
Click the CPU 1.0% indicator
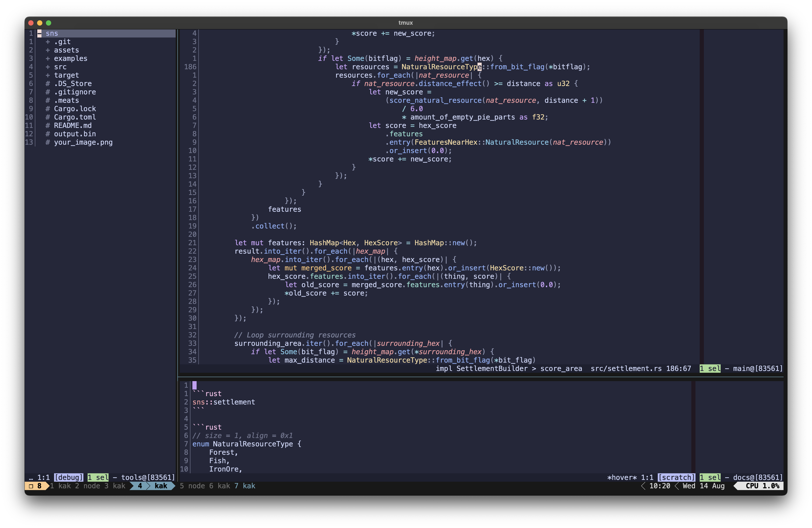763,486
